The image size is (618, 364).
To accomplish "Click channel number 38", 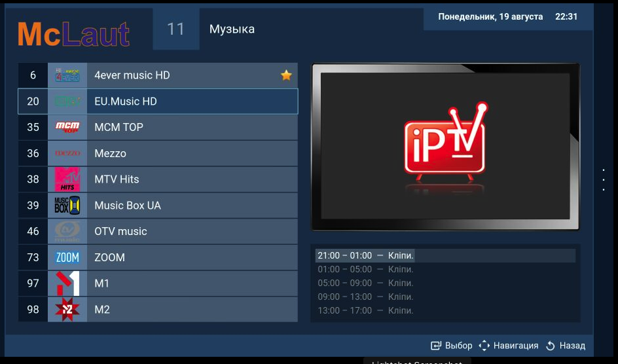I will tap(33, 179).
